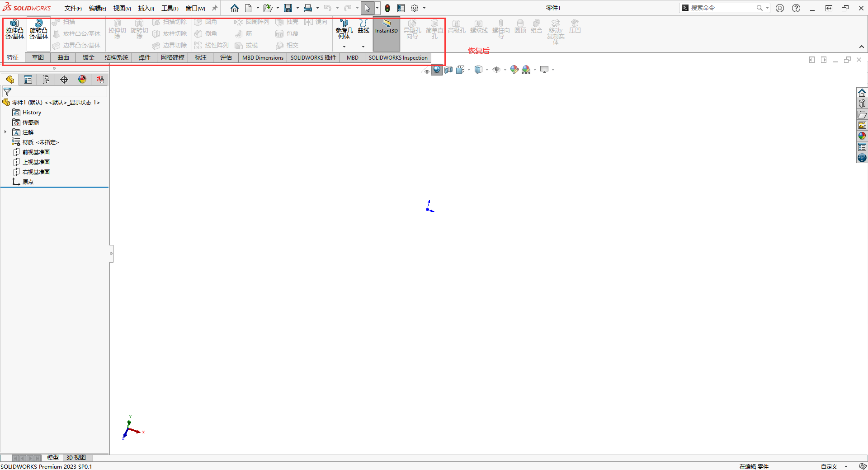
Task: Switch to the 评估 evaluate tab
Action: (226, 58)
